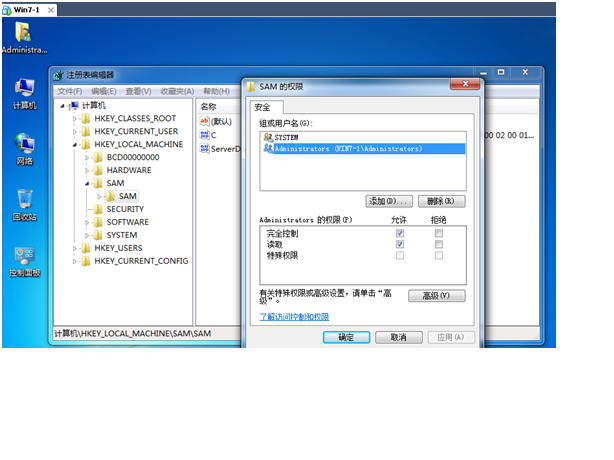
Task: Expand the BCD00000000 node
Action: click(x=87, y=157)
